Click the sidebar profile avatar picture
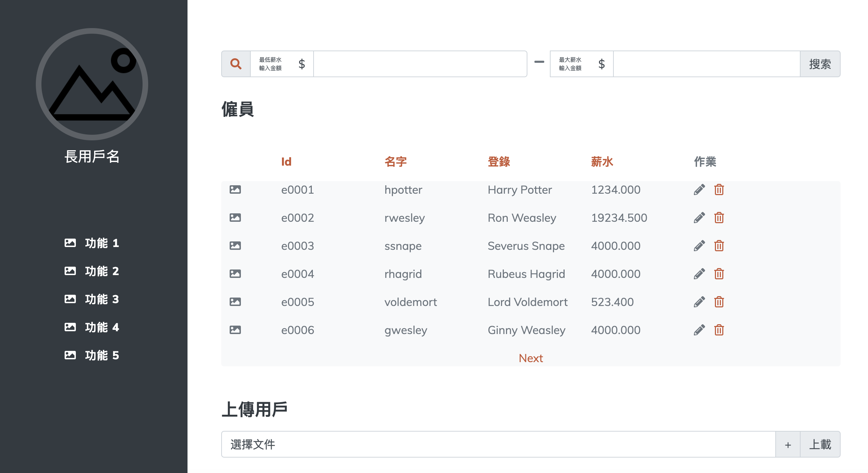This screenshot has height=473, width=868. tap(92, 84)
